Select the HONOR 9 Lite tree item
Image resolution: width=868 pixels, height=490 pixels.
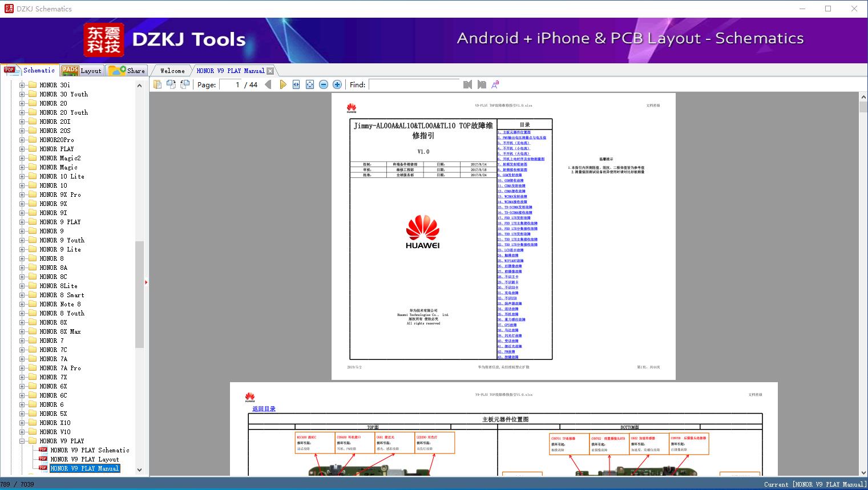(x=60, y=249)
